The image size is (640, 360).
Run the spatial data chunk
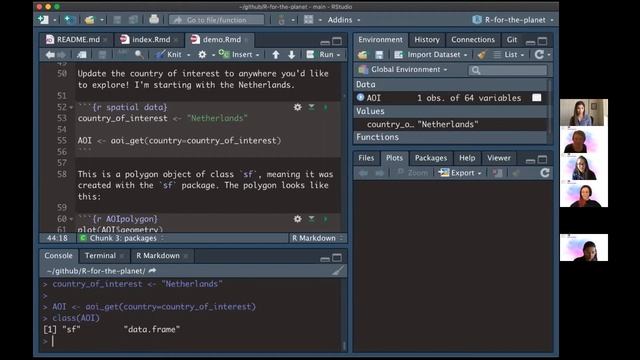[325, 107]
